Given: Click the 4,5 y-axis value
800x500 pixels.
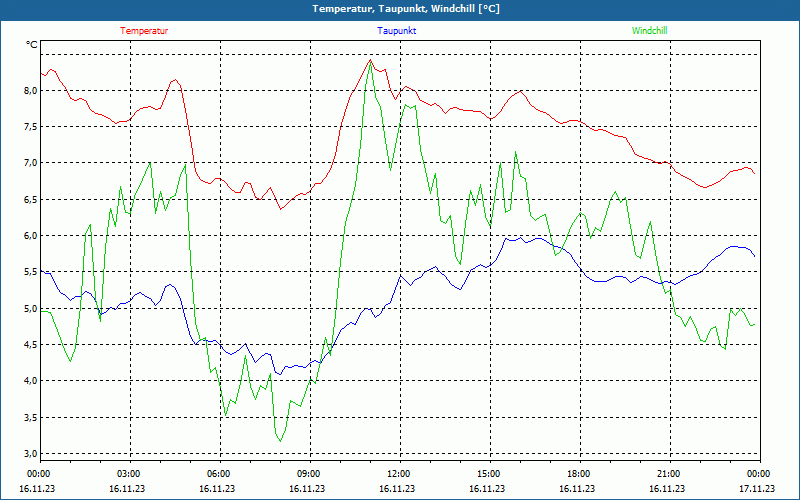Looking at the screenshot, I should tap(31, 345).
